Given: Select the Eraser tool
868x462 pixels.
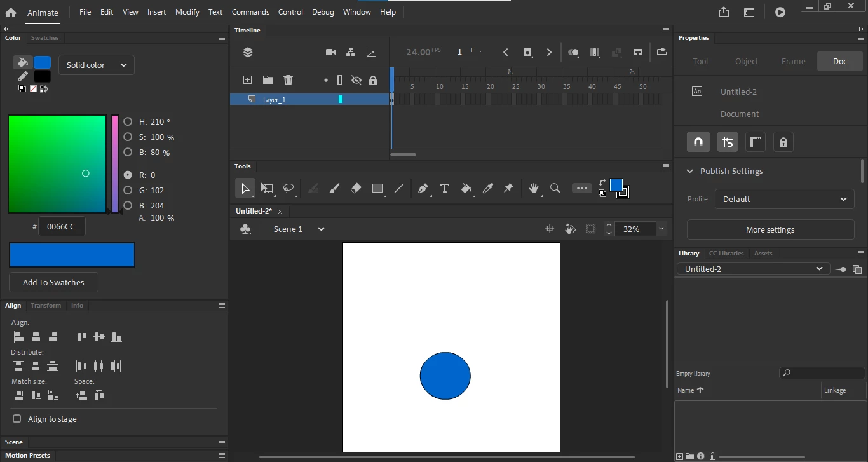Looking at the screenshot, I should coord(356,188).
